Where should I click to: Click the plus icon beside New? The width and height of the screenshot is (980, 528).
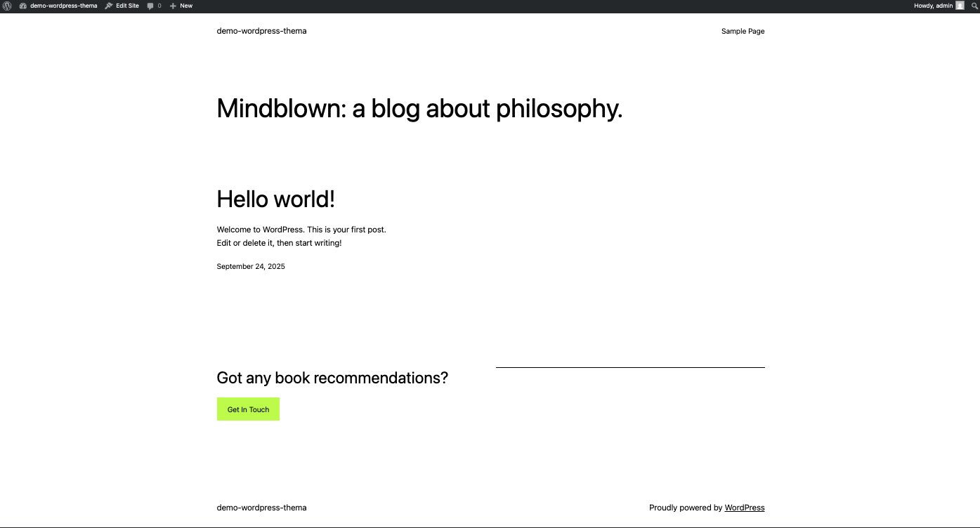point(173,6)
